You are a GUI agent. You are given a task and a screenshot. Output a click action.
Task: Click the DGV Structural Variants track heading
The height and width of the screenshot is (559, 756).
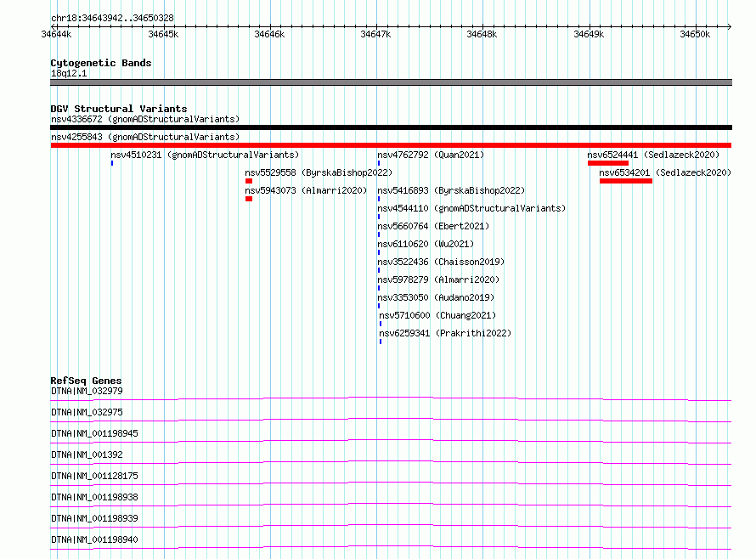coord(119,109)
